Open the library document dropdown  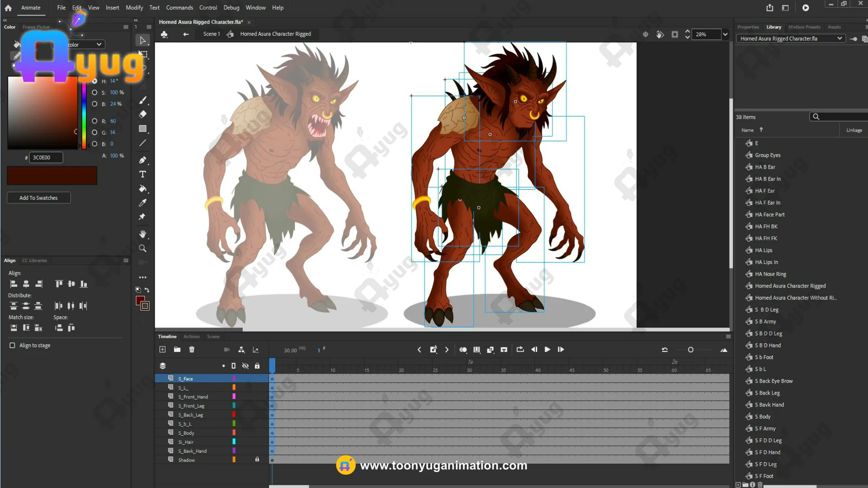pos(840,38)
